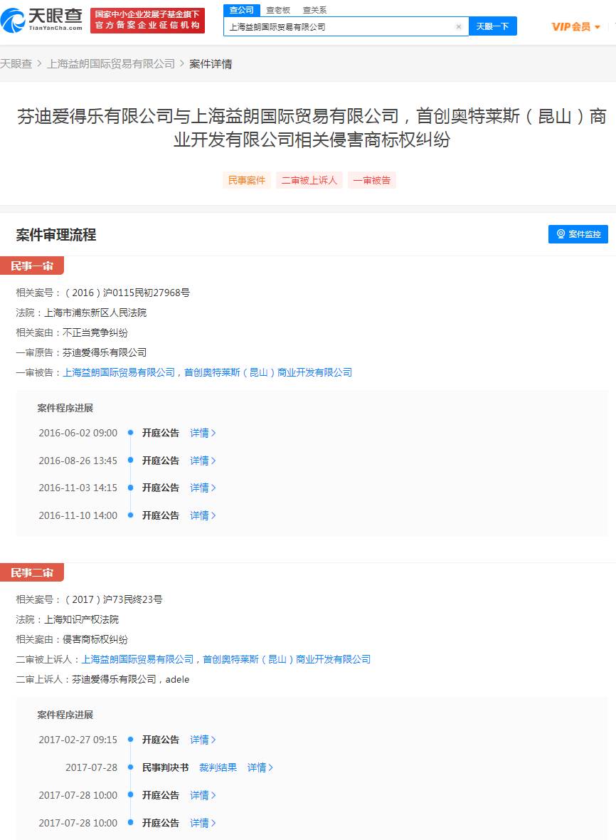This screenshot has width=616, height=840.
Task: Click the 二审被上诉人 tag
Action: click(309, 181)
